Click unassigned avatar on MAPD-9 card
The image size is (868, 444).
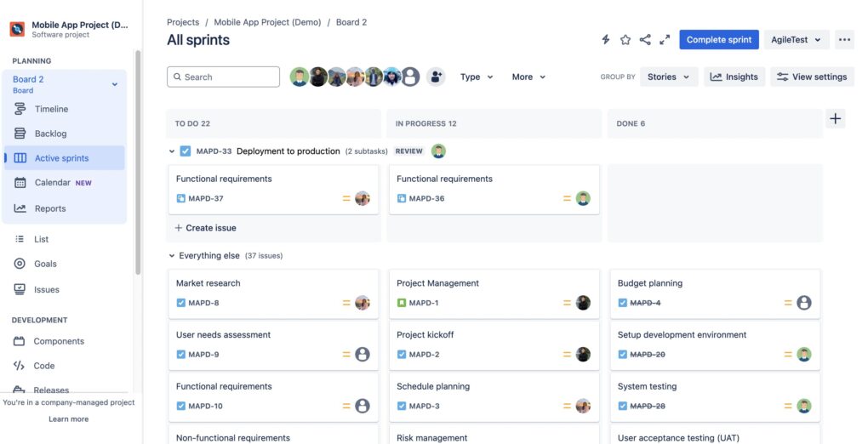tap(363, 355)
